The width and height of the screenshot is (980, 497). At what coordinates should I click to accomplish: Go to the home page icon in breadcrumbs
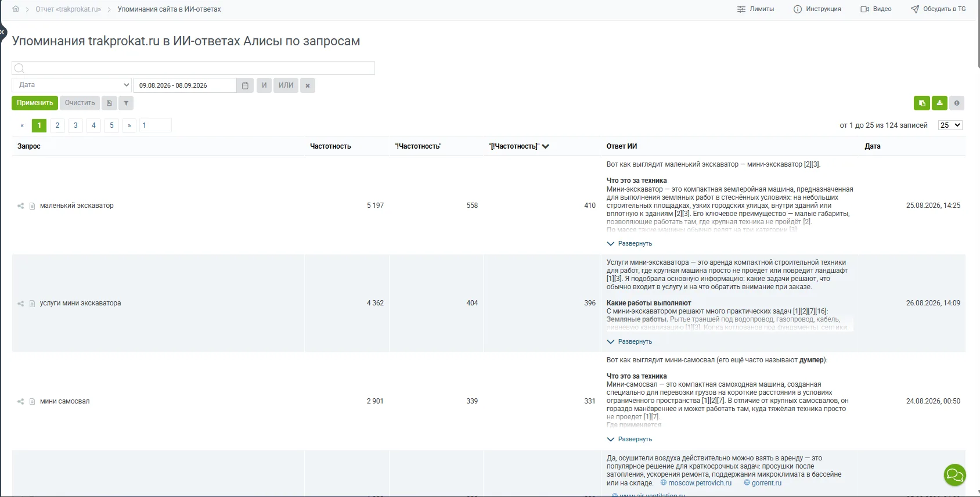16,9
